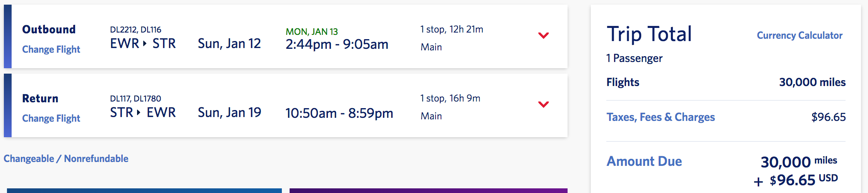This screenshot has width=868, height=193.
Task: Click Change Flight under Outbound
Action: 51,50
